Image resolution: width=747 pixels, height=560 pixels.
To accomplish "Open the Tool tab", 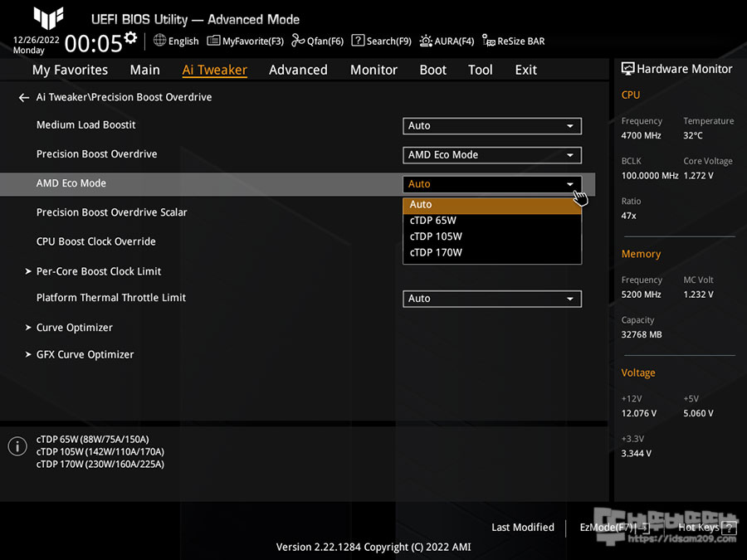I will pyautogui.click(x=481, y=70).
